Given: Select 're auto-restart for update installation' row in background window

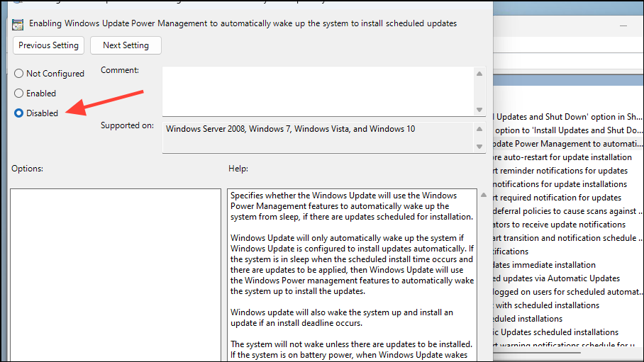Looking at the screenshot, I should point(568,157).
